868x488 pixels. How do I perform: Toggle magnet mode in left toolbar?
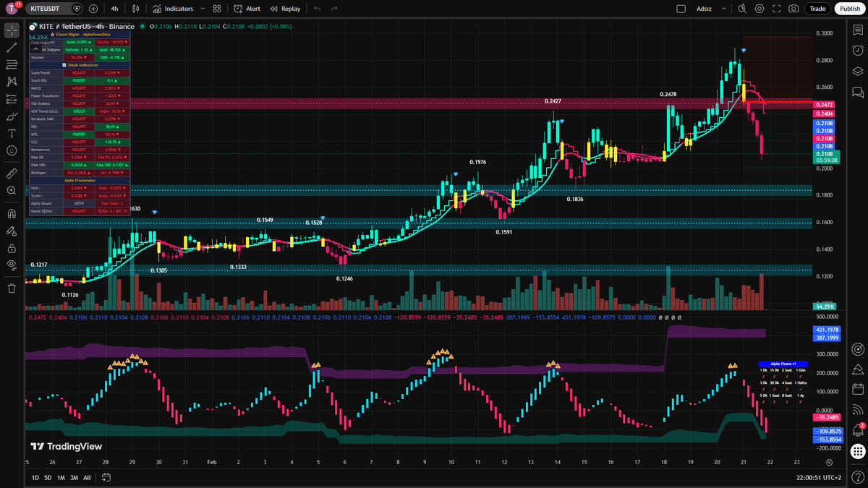pyautogui.click(x=12, y=214)
